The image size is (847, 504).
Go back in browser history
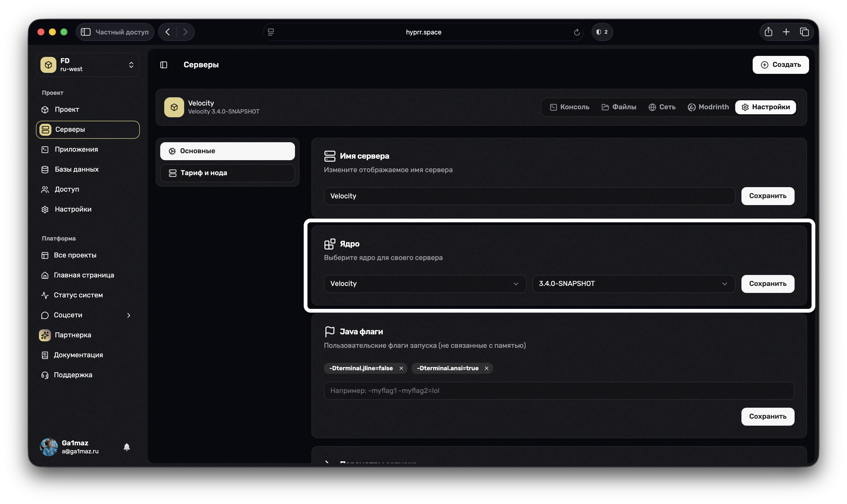click(x=167, y=32)
